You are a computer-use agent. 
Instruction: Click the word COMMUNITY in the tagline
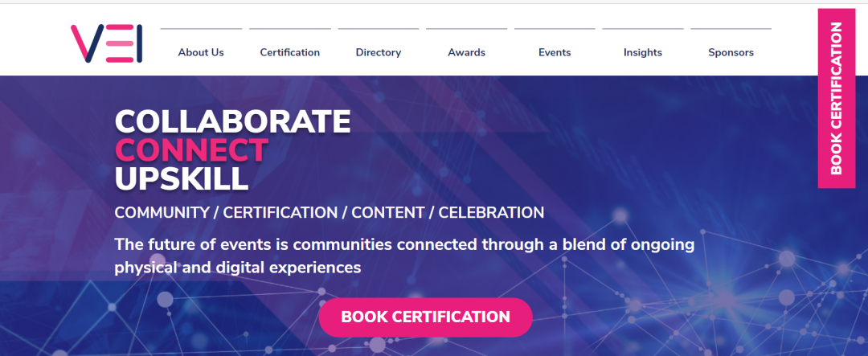click(x=162, y=213)
